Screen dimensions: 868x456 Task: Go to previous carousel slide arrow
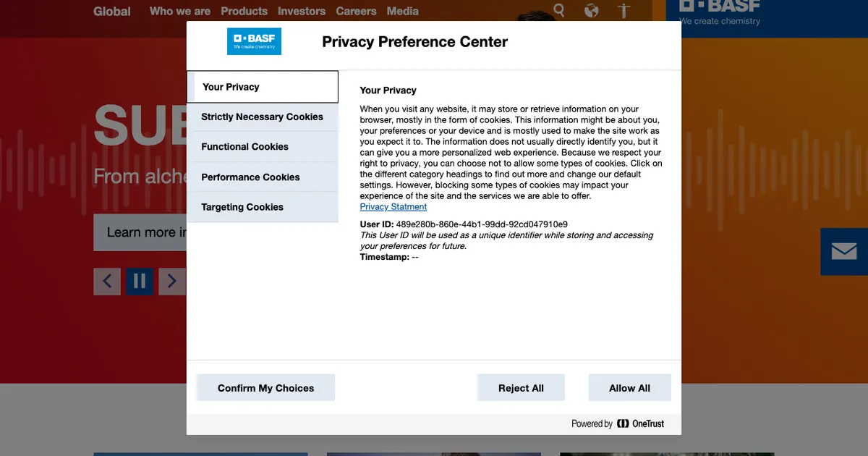pos(107,281)
